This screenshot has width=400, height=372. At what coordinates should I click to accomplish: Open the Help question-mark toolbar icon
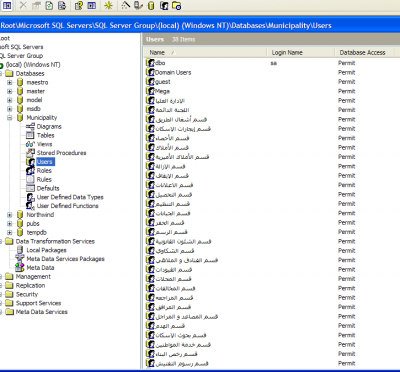click(79, 5)
